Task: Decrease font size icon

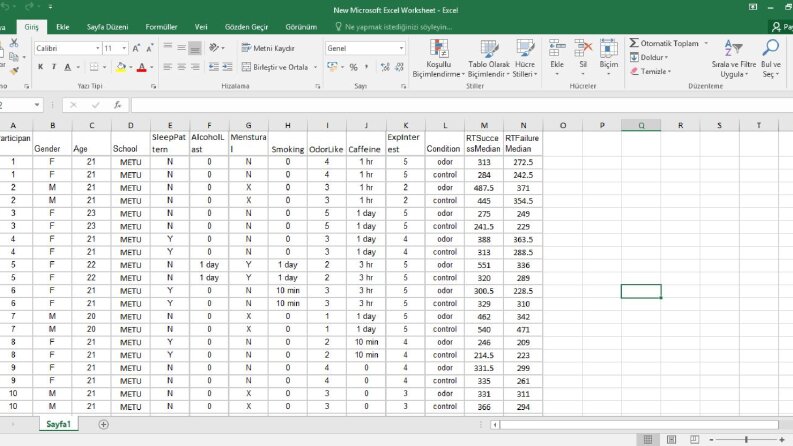Action: click(150, 48)
